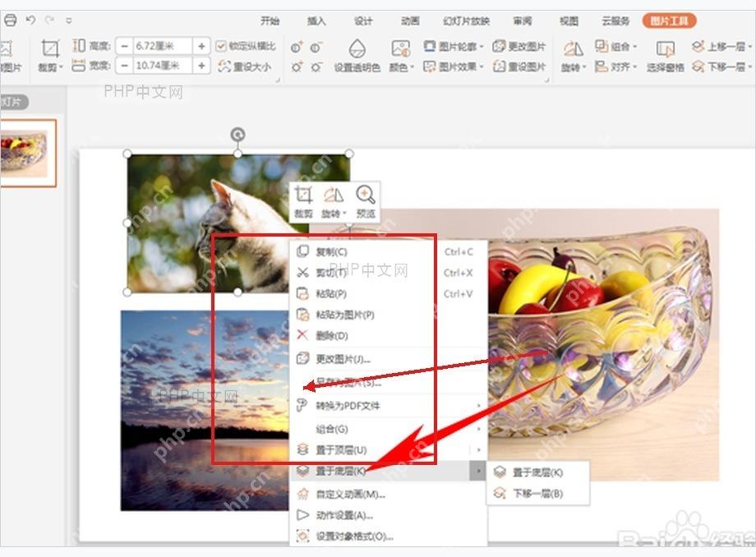The height and width of the screenshot is (557, 756).
Task: Click 预览 magnifier in floating toolbar
Action: pyautogui.click(x=366, y=201)
